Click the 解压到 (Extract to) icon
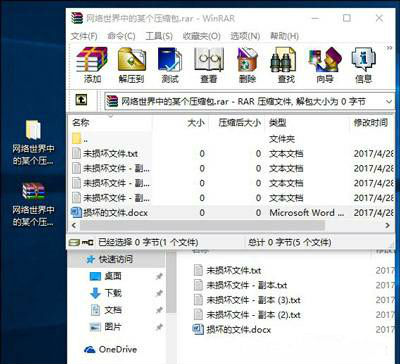 [x=131, y=65]
